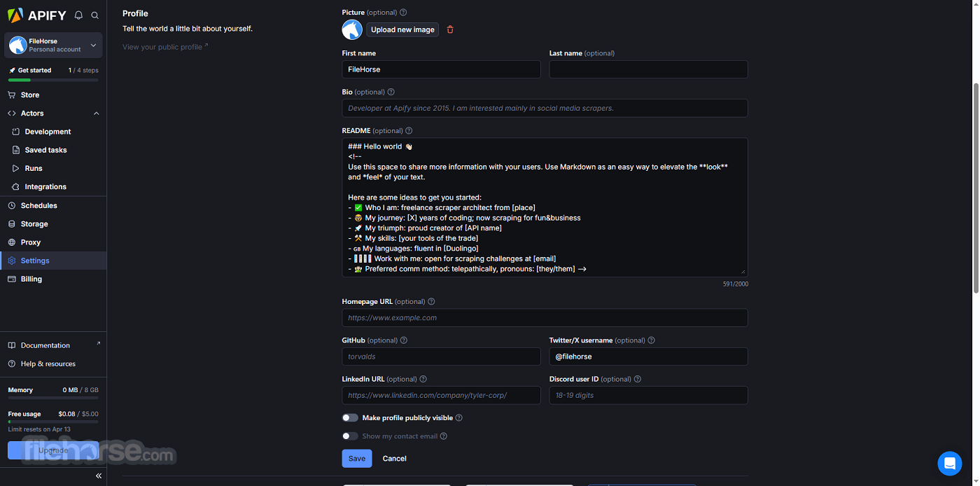Show help for Homepage URL
Screen dimensions: 980x486
431,302
